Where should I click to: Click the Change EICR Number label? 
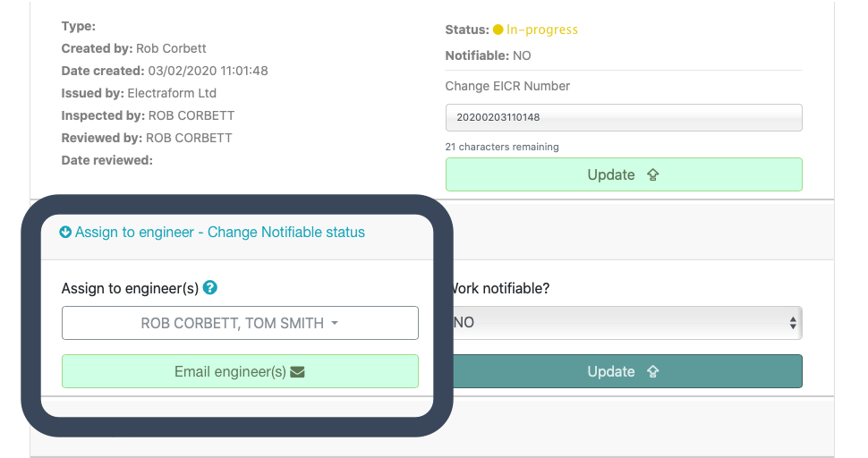click(507, 86)
